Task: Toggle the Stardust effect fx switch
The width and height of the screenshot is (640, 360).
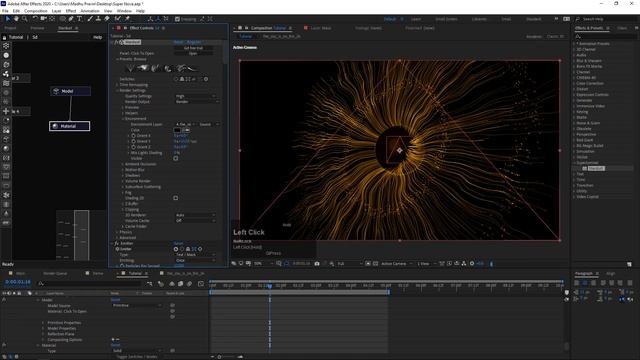Action: click(x=117, y=42)
